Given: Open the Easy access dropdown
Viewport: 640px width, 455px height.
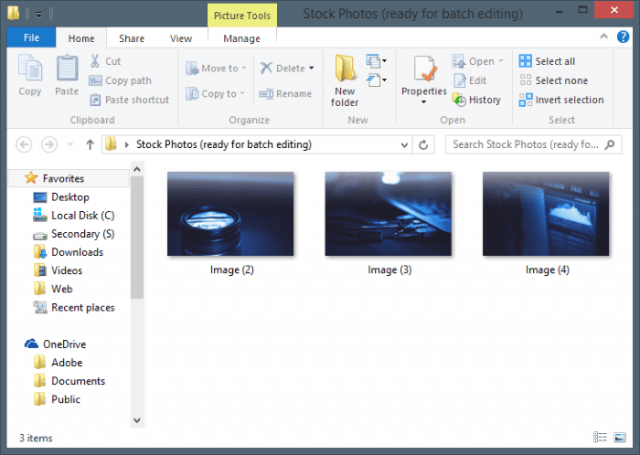Looking at the screenshot, I should (x=376, y=80).
